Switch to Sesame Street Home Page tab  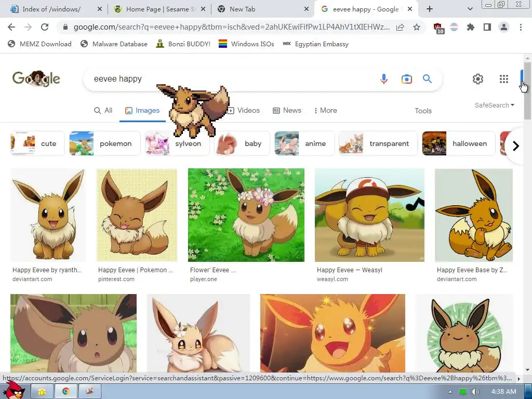(x=159, y=9)
